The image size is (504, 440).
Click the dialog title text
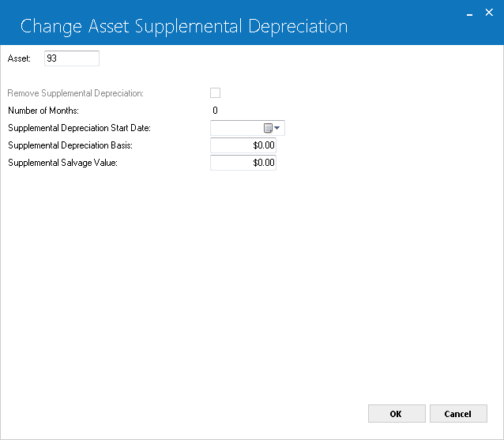[x=184, y=26]
